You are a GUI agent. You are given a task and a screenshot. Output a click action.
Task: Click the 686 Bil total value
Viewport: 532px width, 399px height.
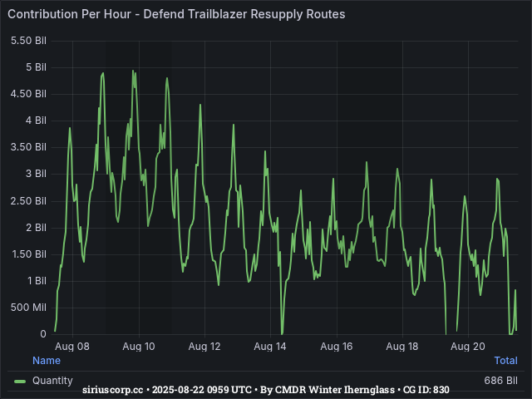click(500, 381)
